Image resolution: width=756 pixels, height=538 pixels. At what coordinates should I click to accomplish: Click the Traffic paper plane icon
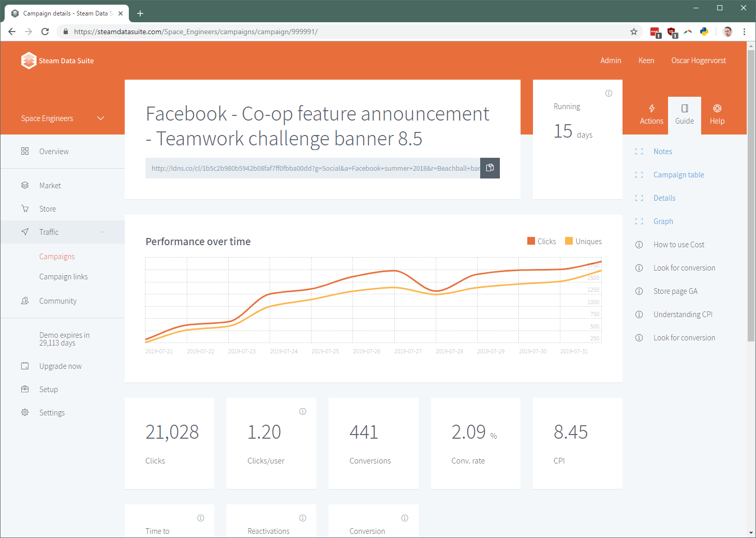pos(25,232)
